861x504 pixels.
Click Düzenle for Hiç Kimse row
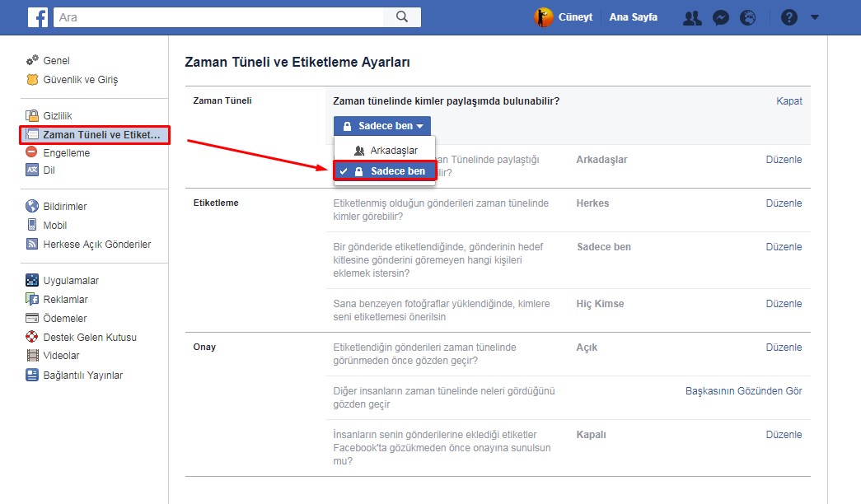(784, 304)
